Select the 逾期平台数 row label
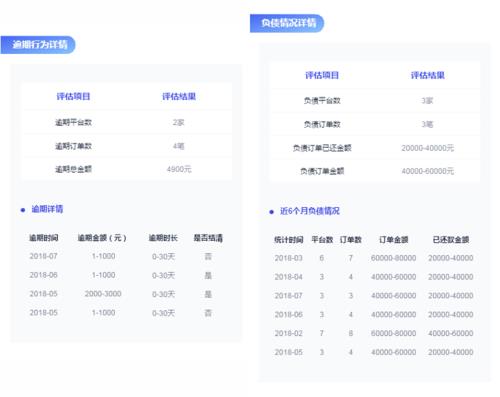Screen dimensions: 500x397 [73, 122]
